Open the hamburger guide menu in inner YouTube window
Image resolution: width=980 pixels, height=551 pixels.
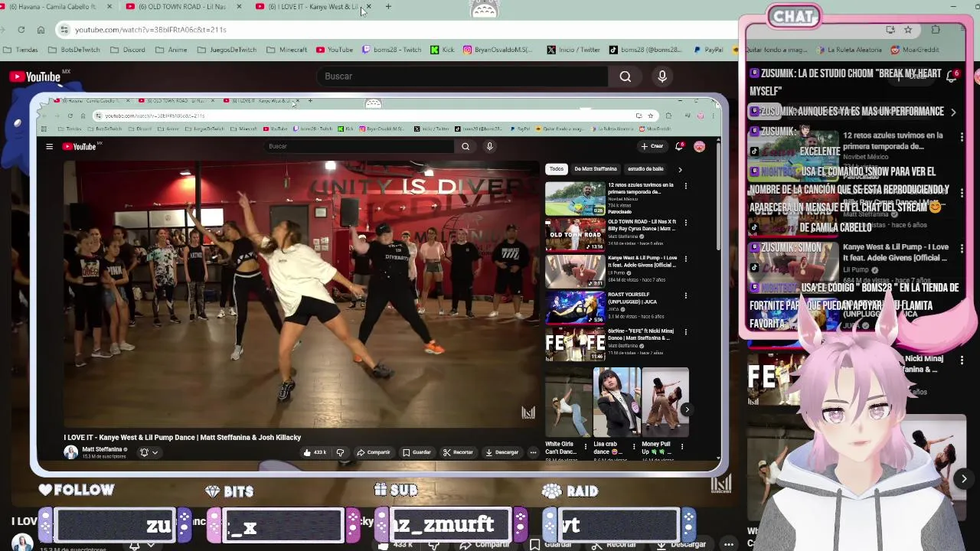[49, 146]
